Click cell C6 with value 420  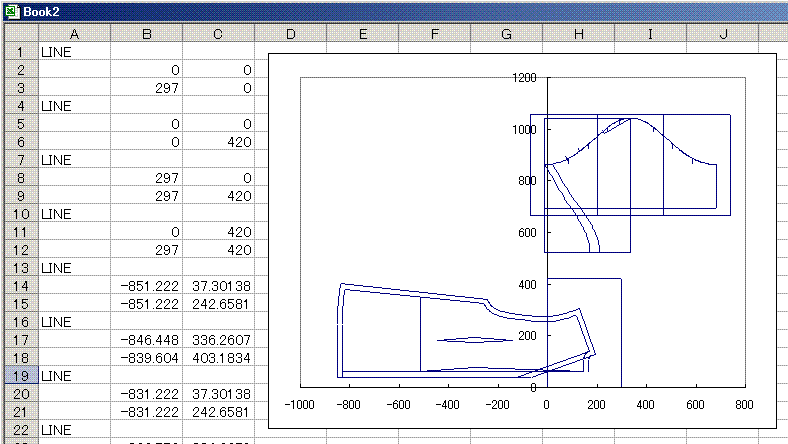[218, 141]
